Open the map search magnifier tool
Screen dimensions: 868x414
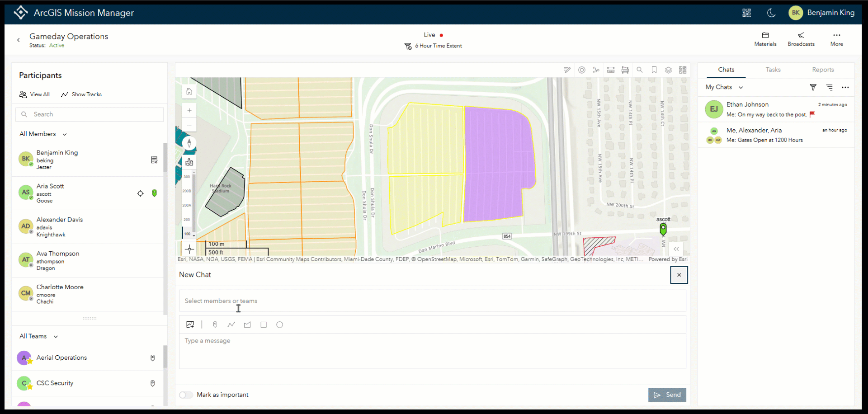pos(640,70)
